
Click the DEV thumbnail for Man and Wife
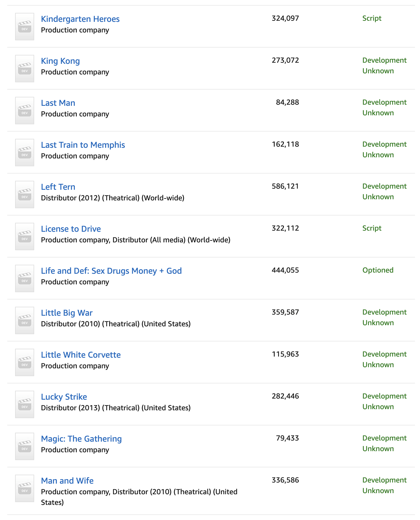[x=24, y=488]
